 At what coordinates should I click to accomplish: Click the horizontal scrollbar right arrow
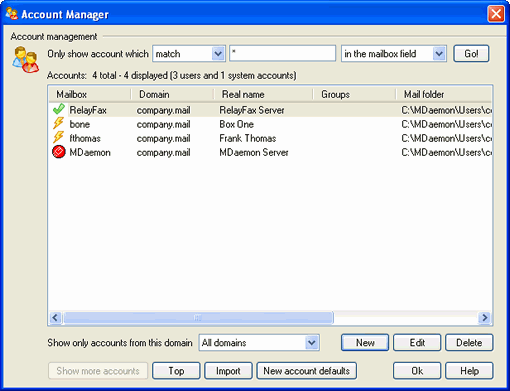[x=484, y=317]
